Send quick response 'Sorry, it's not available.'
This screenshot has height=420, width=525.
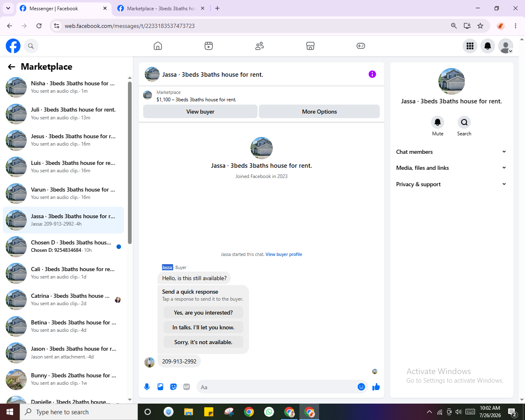tap(203, 342)
